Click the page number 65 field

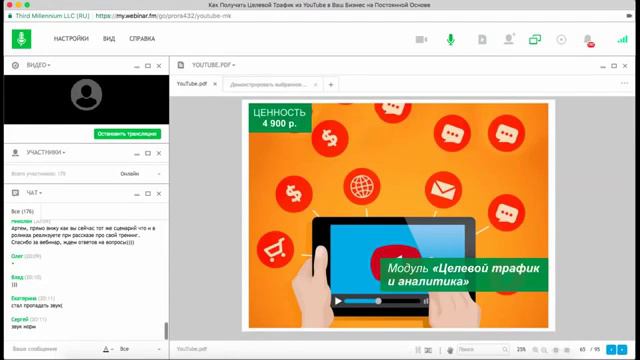(x=582, y=350)
